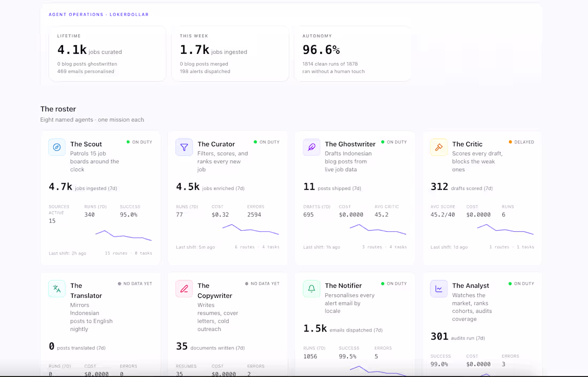Click the 0 posts translated value
The height and width of the screenshot is (377, 588).
click(51, 346)
